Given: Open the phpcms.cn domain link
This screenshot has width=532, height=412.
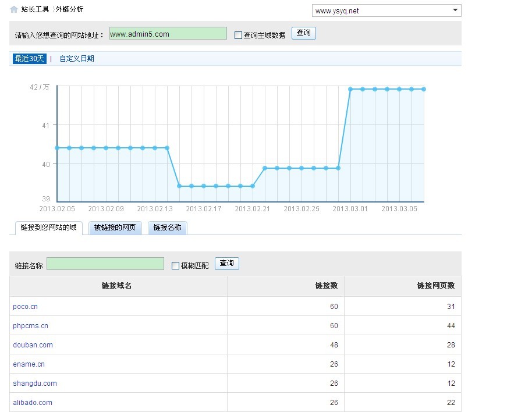Looking at the screenshot, I should (x=30, y=326).
